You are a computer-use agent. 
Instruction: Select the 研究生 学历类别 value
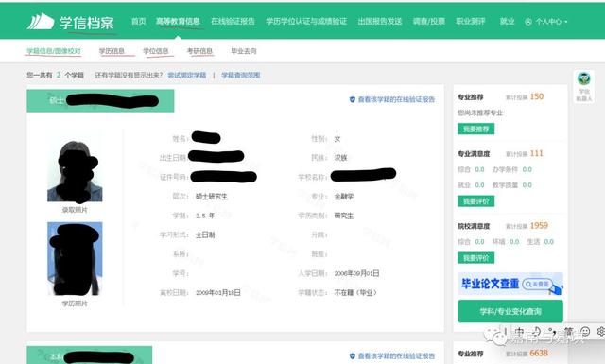[344, 216]
